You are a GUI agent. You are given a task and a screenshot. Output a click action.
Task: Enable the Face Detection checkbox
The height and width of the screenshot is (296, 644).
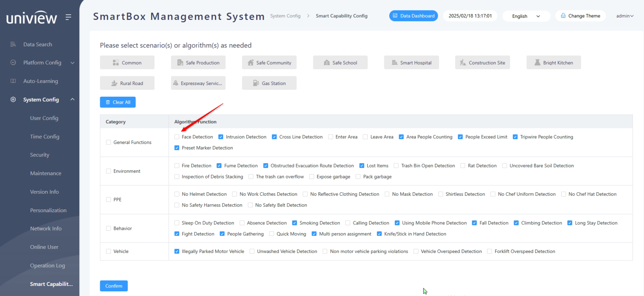point(177,137)
